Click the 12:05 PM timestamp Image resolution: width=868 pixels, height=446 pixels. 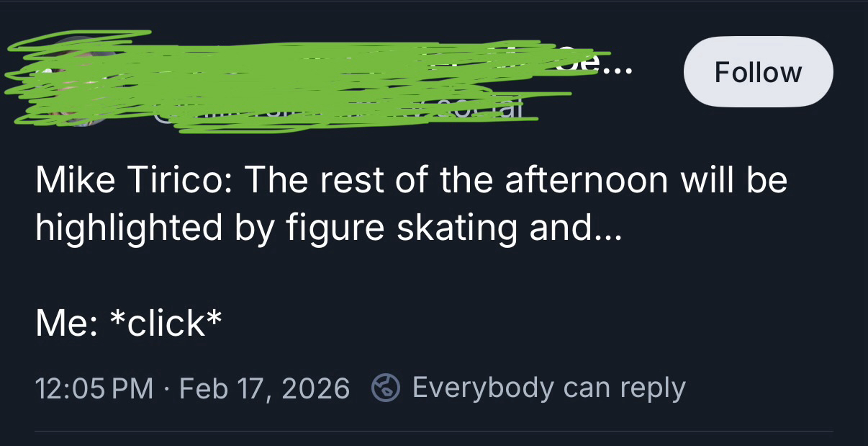(94, 389)
